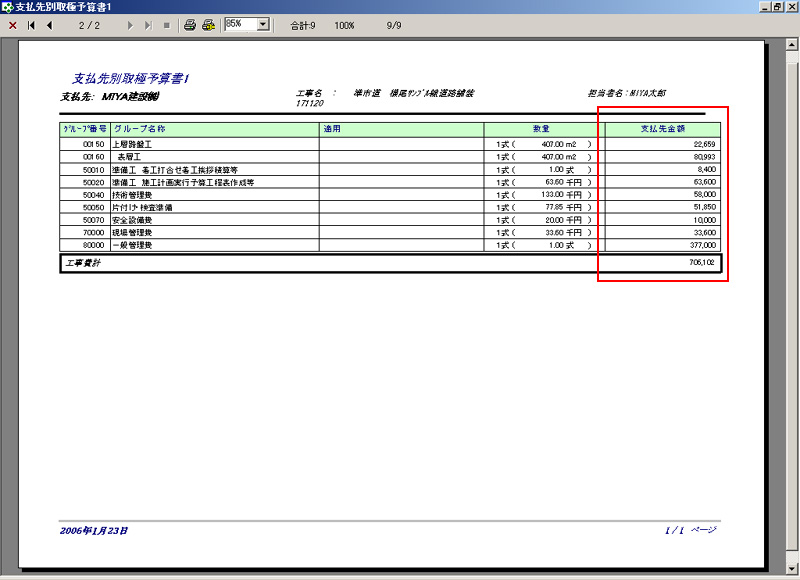Screen dimensions: 800x580
Task: Click the 1 / 1 ページ footer text
Action: tap(690, 531)
